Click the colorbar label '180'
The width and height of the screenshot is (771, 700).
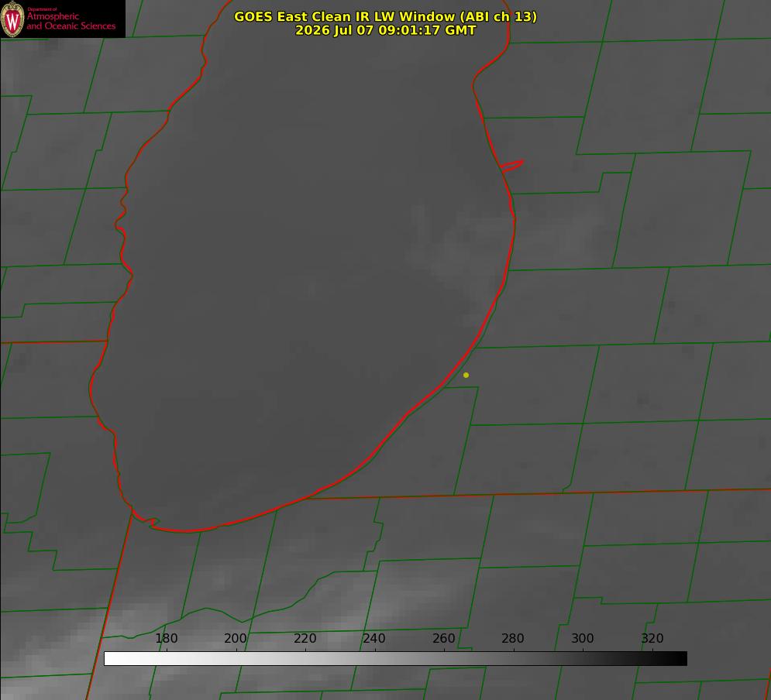click(x=166, y=638)
